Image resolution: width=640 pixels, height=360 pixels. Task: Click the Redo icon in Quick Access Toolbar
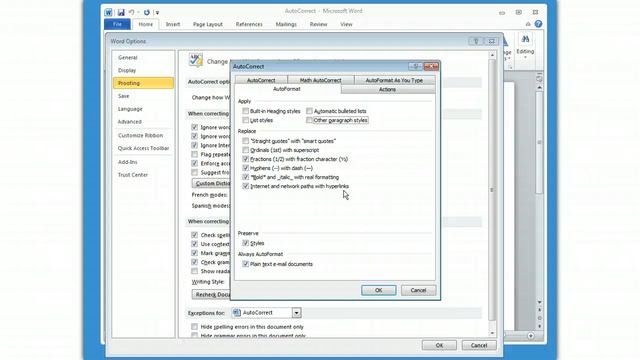147,13
